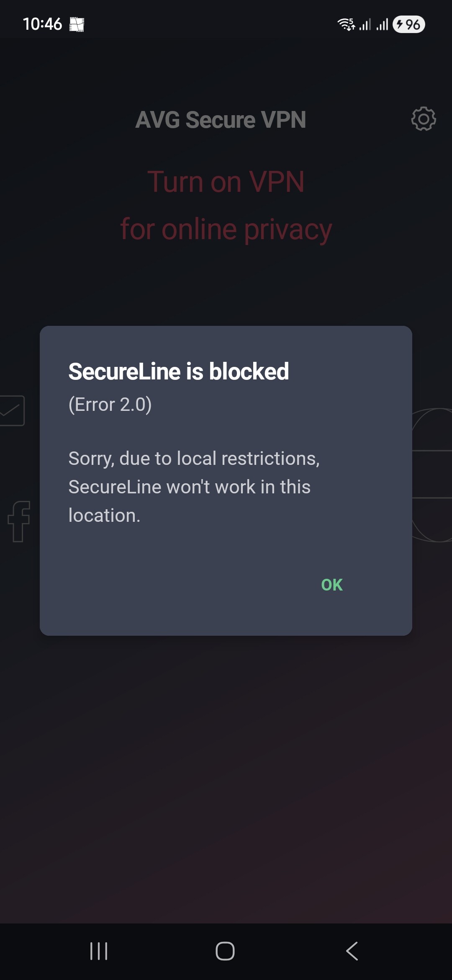The image size is (452, 980).
Task: Tap the local restrictions message text
Action: 194,487
